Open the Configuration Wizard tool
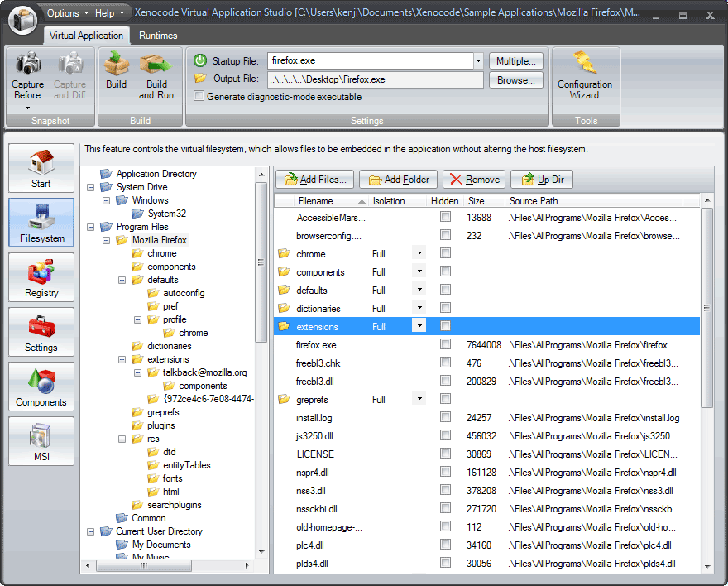 pyautogui.click(x=585, y=77)
